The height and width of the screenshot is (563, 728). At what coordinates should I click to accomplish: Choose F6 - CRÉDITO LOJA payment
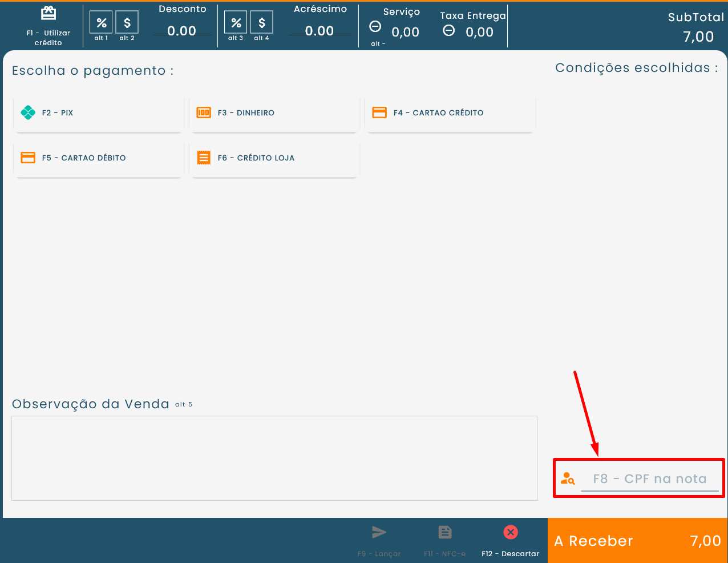tap(274, 158)
